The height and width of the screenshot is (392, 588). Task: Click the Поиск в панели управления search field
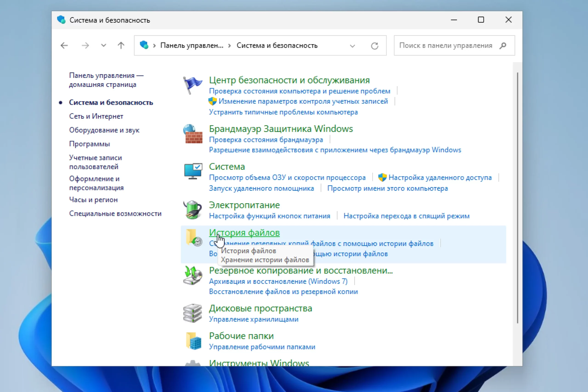(x=446, y=45)
